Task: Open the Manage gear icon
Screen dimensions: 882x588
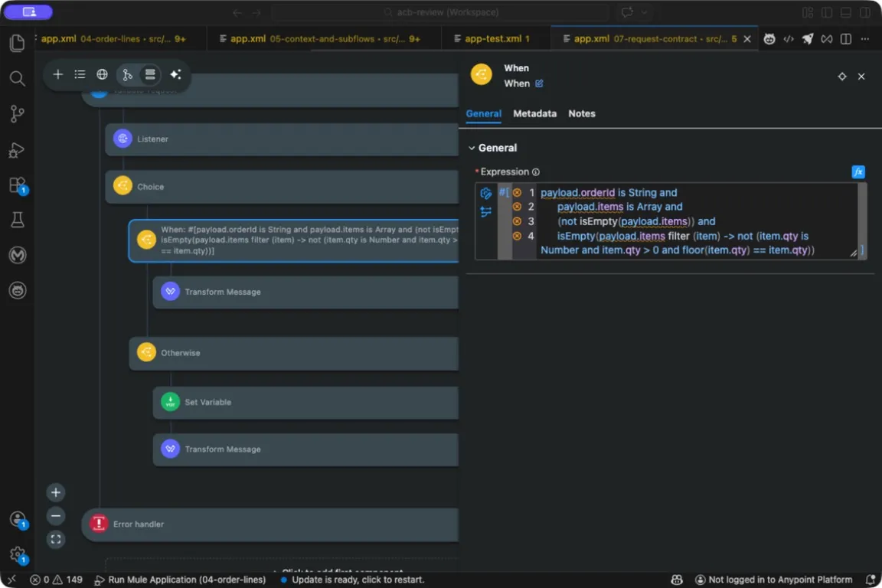Action: (18, 555)
